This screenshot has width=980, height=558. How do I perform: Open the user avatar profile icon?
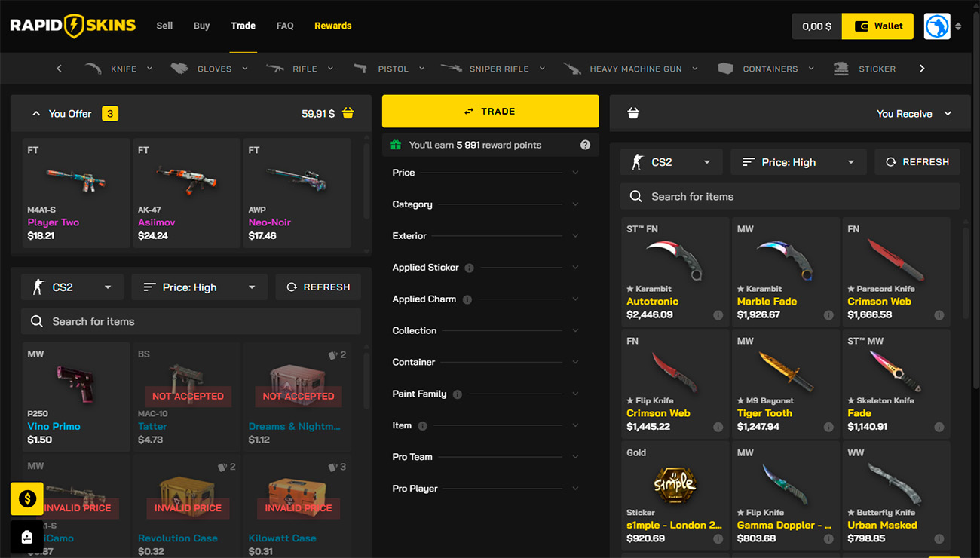pyautogui.click(x=937, y=26)
